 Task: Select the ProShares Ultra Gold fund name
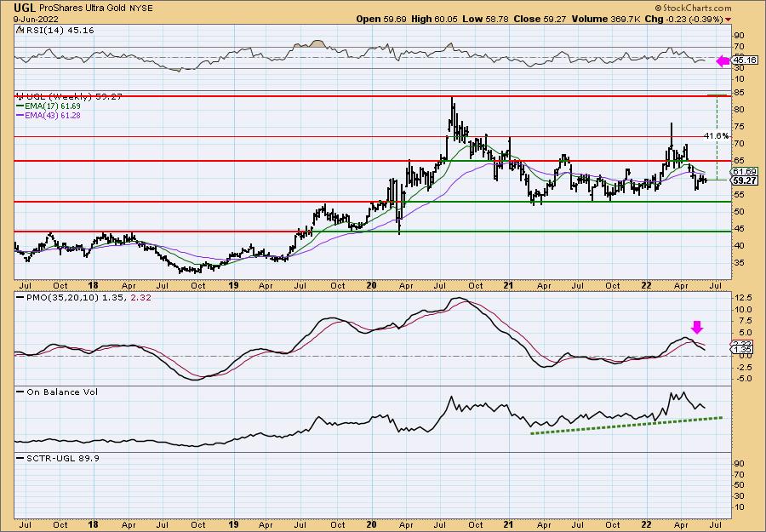(81, 9)
